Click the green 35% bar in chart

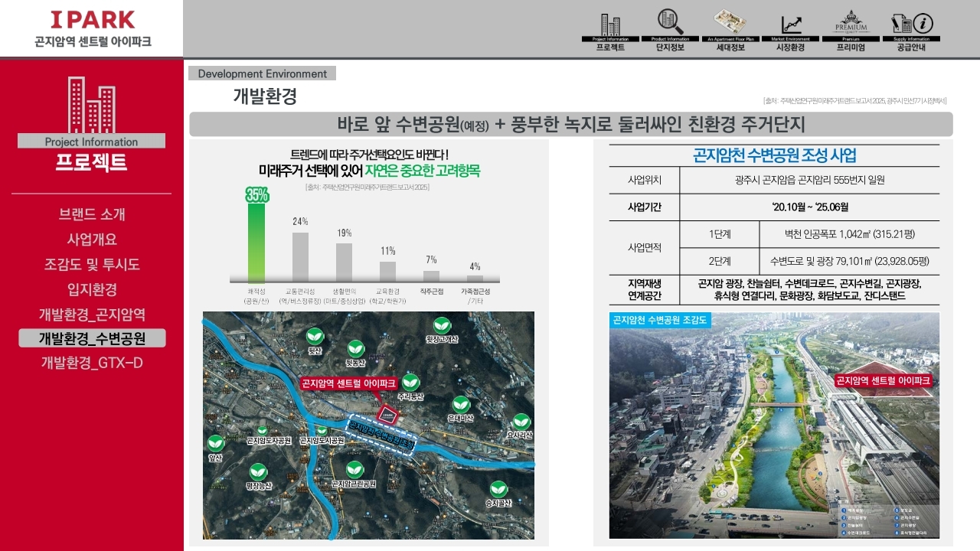[x=256, y=242]
